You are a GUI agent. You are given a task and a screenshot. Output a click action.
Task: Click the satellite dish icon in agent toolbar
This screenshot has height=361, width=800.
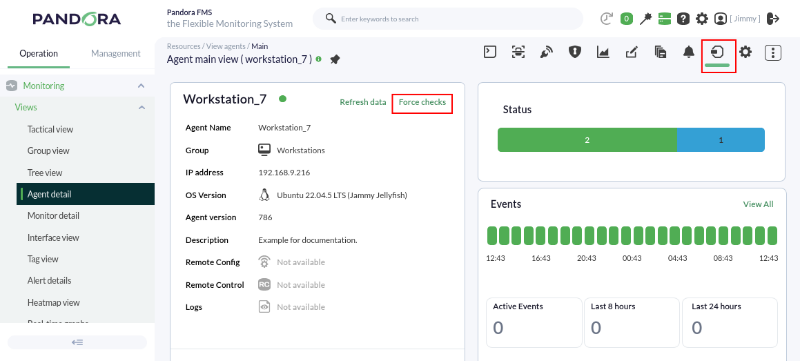click(x=546, y=52)
